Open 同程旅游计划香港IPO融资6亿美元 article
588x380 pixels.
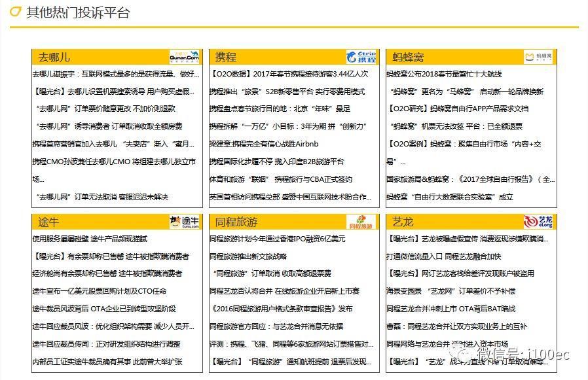tap(278, 239)
